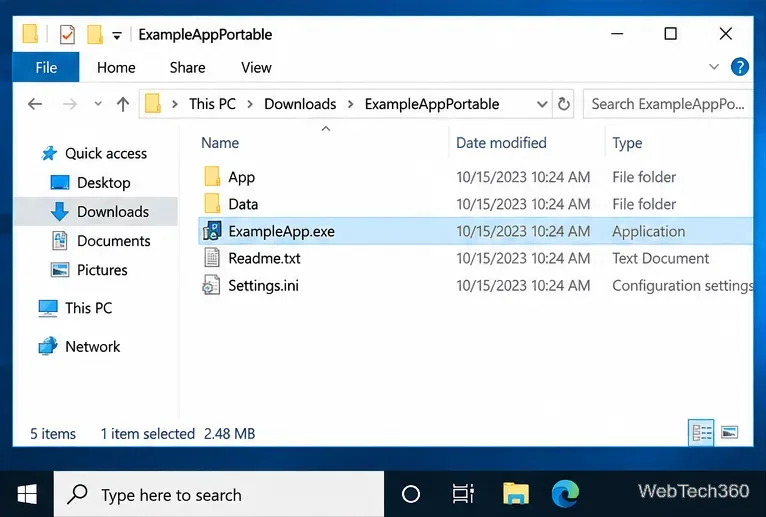Image resolution: width=766 pixels, height=517 pixels.
Task: Expand the chevron after Downloads breadcrumb
Action: point(350,104)
